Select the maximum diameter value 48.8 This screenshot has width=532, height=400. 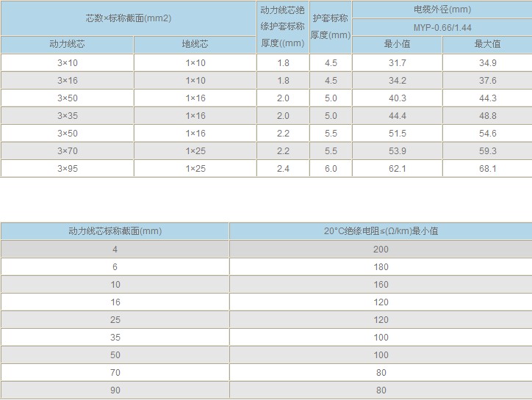pos(488,115)
